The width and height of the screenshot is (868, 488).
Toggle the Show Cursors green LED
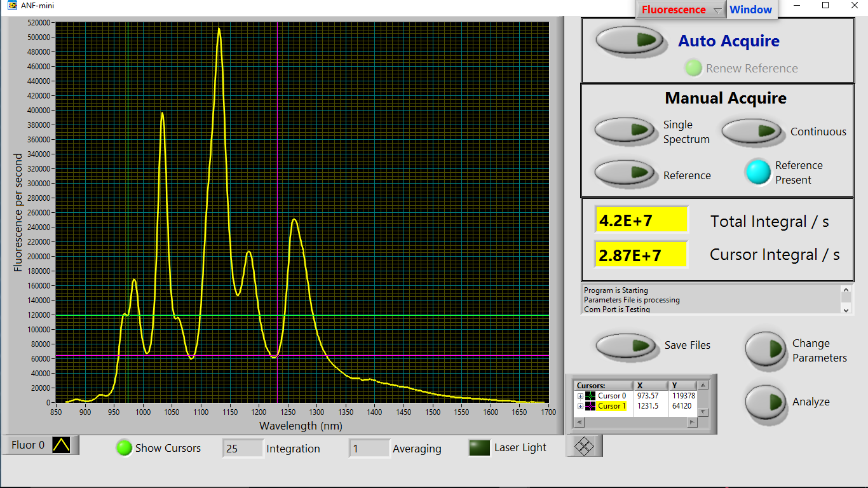click(x=124, y=448)
